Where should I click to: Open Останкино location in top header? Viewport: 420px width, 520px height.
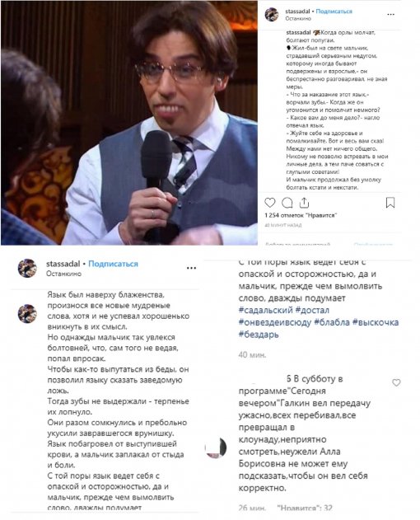(298, 19)
